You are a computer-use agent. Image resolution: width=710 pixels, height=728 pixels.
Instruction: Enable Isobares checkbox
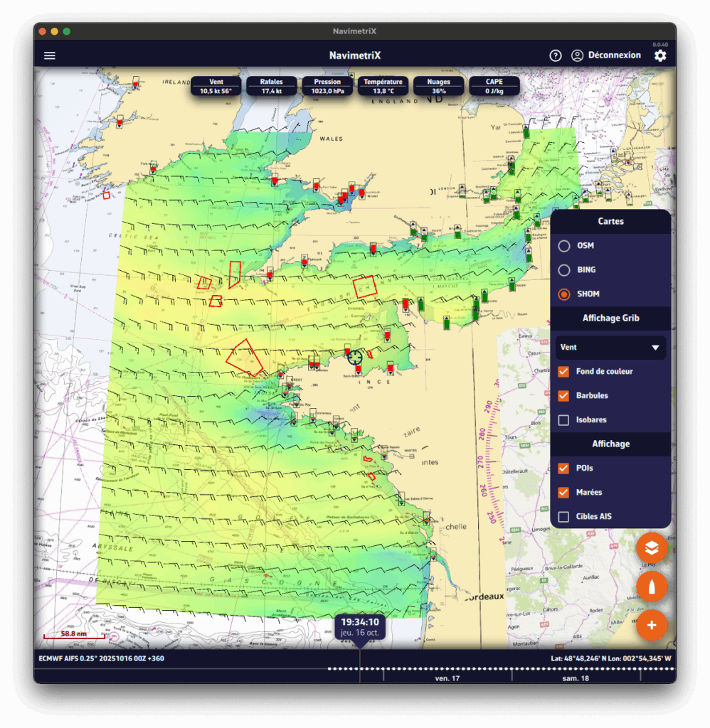564,420
